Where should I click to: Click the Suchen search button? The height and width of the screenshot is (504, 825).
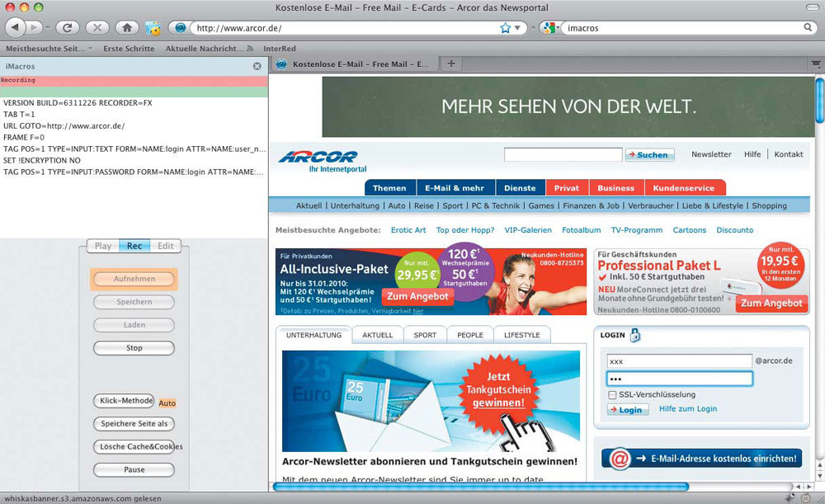[x=650, y=155]
